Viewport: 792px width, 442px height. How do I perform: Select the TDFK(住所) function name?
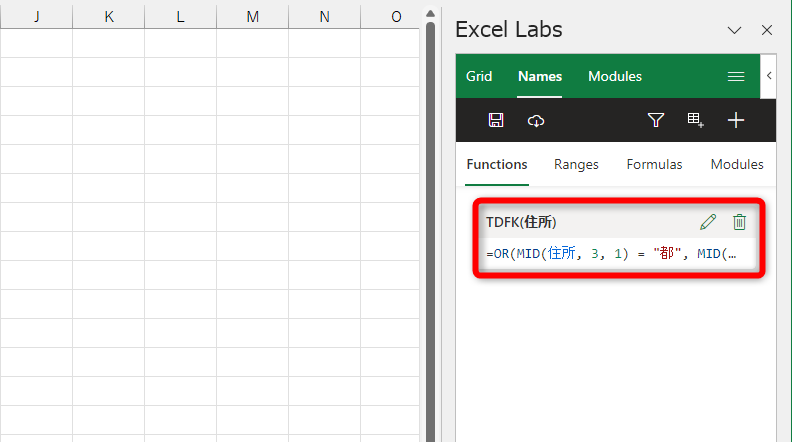coord(521,222)
